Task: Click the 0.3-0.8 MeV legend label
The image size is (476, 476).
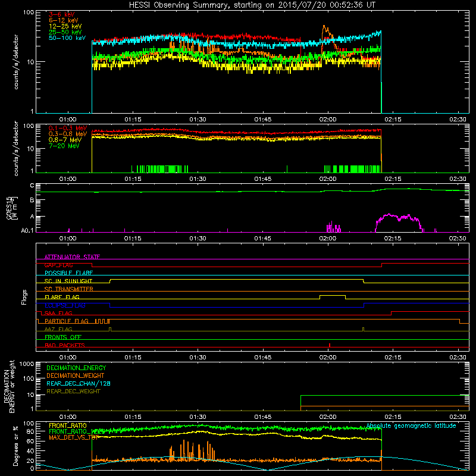Action: pos(68,134)
